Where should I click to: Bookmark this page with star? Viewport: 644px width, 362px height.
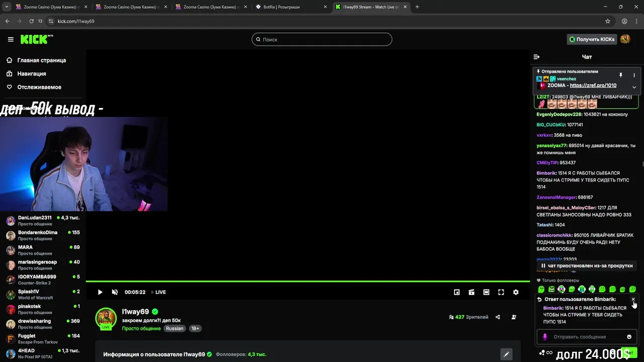coord(608,21)
